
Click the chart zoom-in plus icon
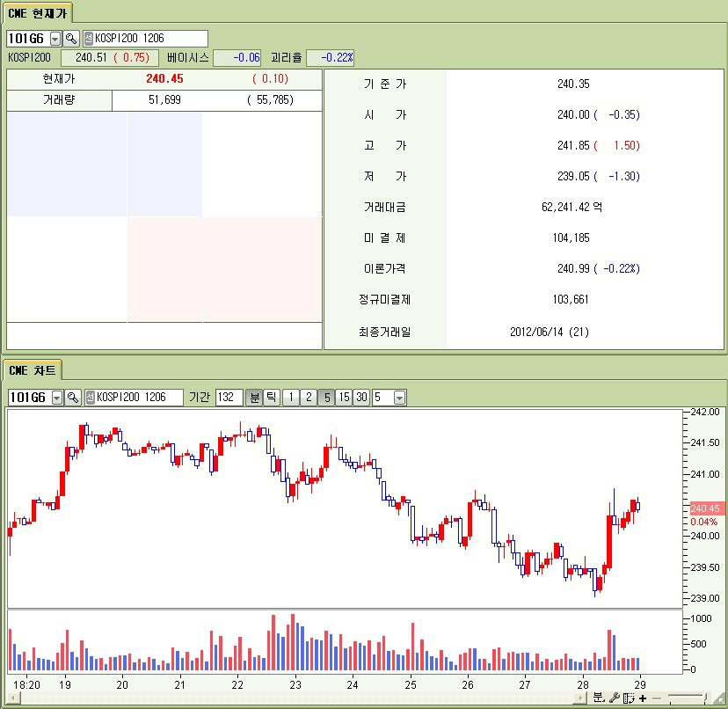coord(643,698)
